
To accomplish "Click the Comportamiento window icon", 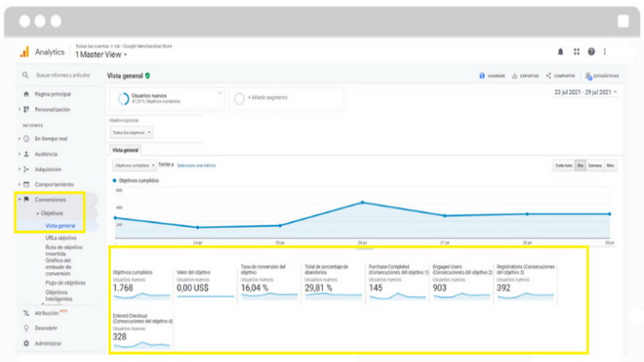I will pyautogui.click(x=26, y=184).
